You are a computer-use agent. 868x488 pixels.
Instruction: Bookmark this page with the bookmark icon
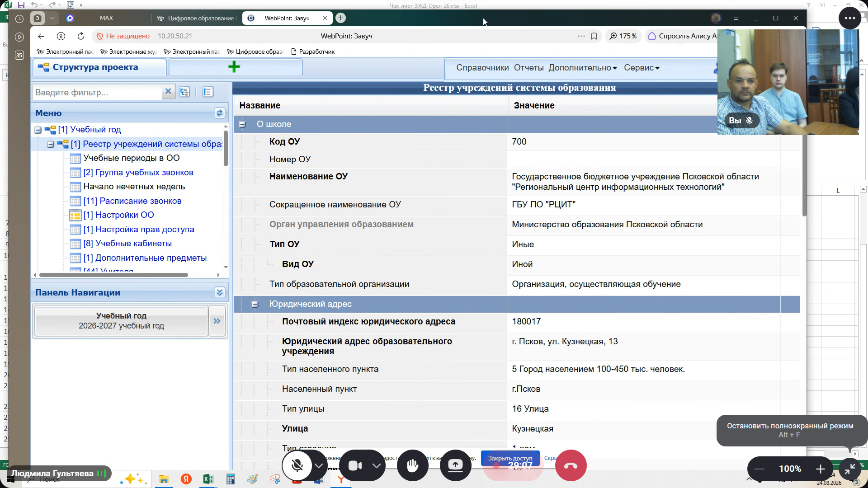coord(594,36)
